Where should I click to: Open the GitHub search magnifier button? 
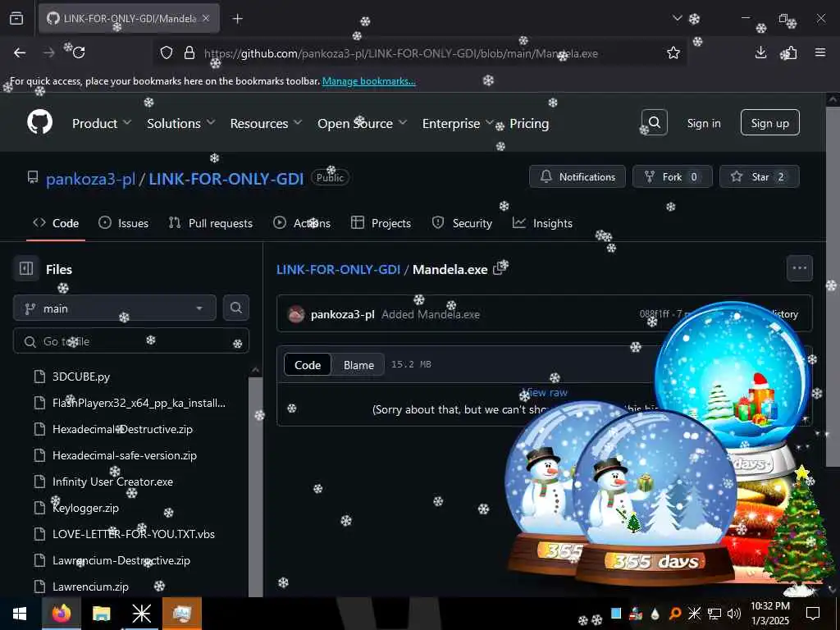pyautogui.click(x=654, y=123)
